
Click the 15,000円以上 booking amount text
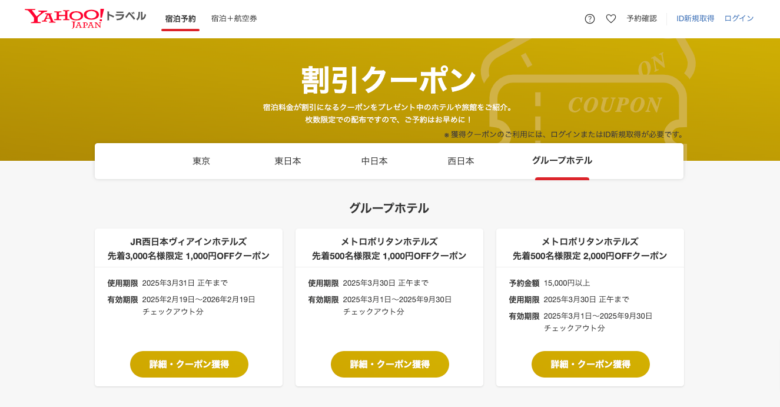point(567,283)
